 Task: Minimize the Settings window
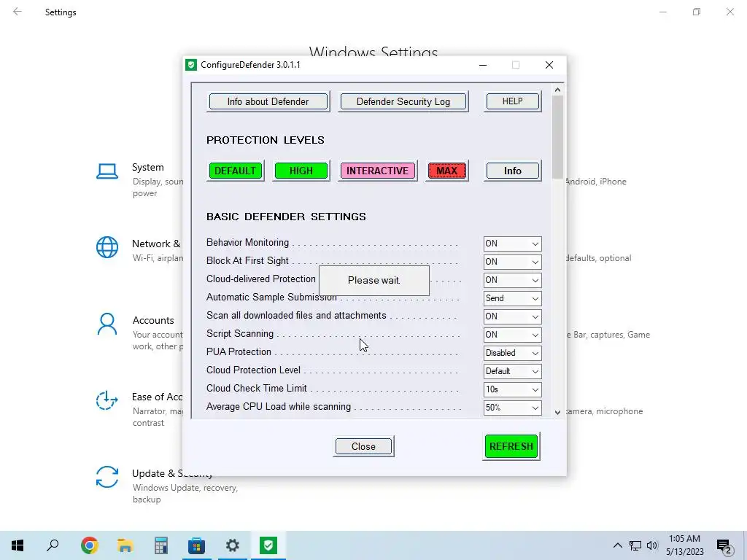(x=663, y=12)
